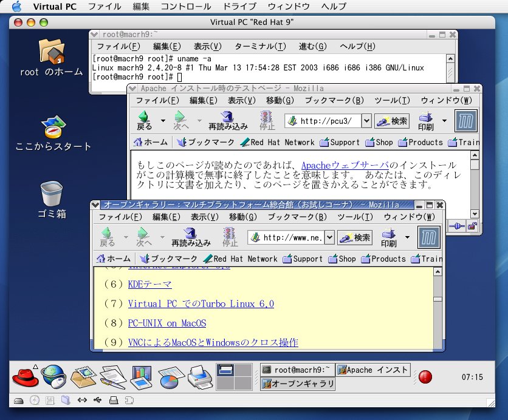Click the scrollbar thumb in the オープンギャラリー window
Screen dimensions: 508x420
pyautogui.click(x=438, y=299)
